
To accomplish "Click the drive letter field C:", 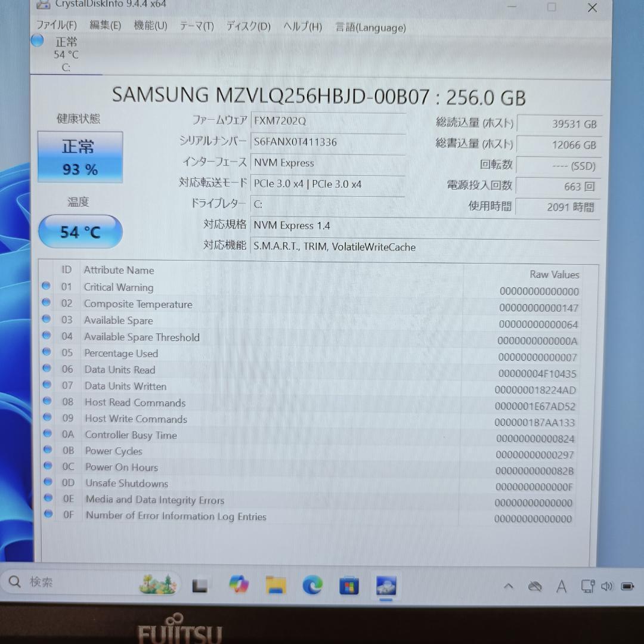I will click(328, 205).
